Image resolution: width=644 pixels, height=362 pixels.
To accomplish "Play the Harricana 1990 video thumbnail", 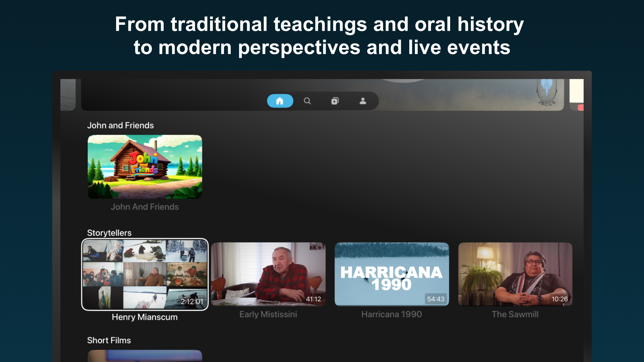I will coord(392,274).
